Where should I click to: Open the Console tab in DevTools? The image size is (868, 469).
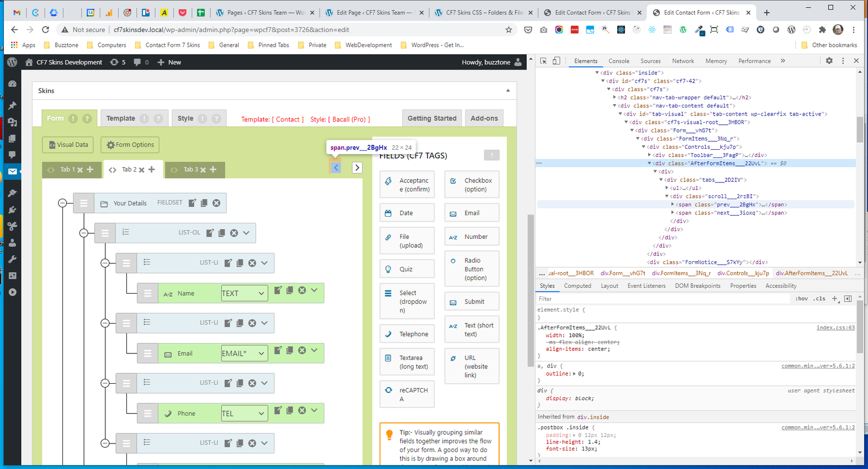618,61
